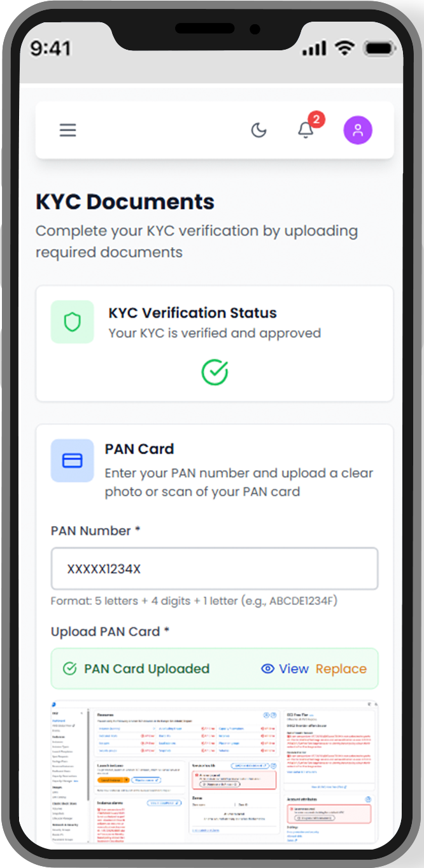
Task: Click the green shield KYC status icon
Action: click(72, 322)
